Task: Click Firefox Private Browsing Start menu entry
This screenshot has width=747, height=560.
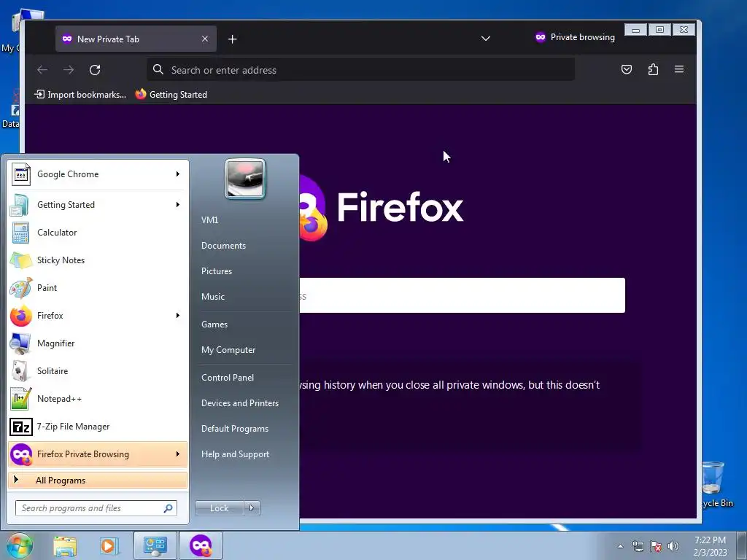Action: tap(98, 454)
